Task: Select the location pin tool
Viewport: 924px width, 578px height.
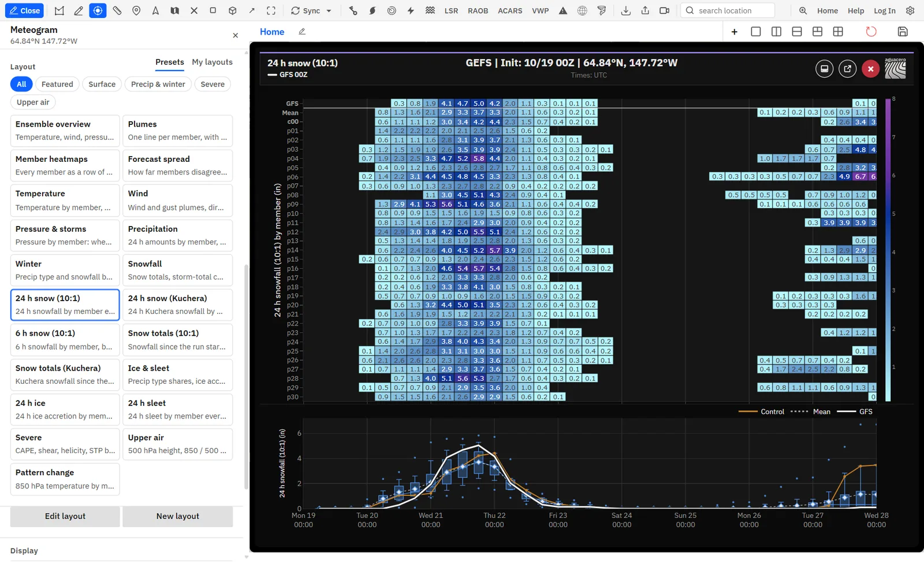Action: pyautogui.click(x=136, y=10)
